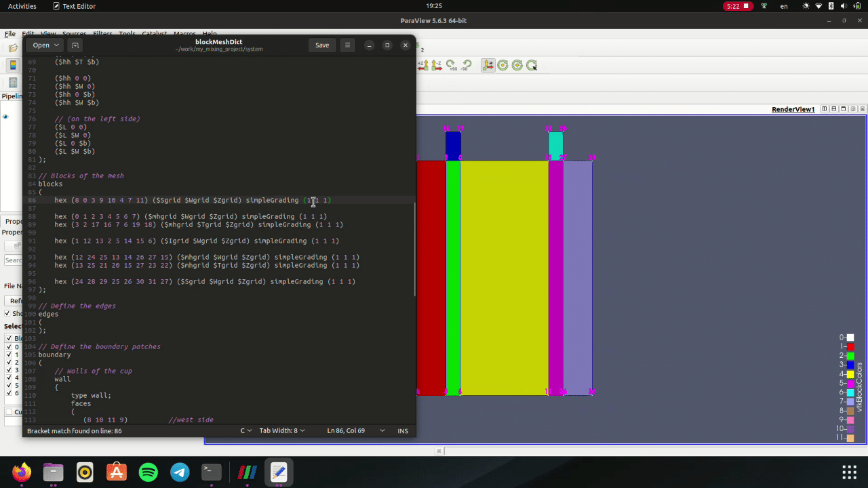
Task: Open the Text Editor hamburger menu
Action: click(347, 45)
